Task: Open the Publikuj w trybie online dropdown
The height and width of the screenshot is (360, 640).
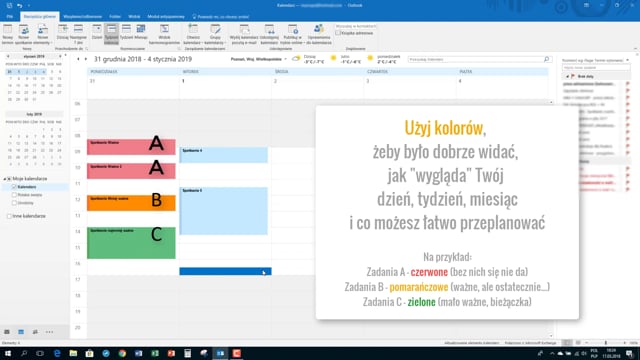Action: (293, 34)
